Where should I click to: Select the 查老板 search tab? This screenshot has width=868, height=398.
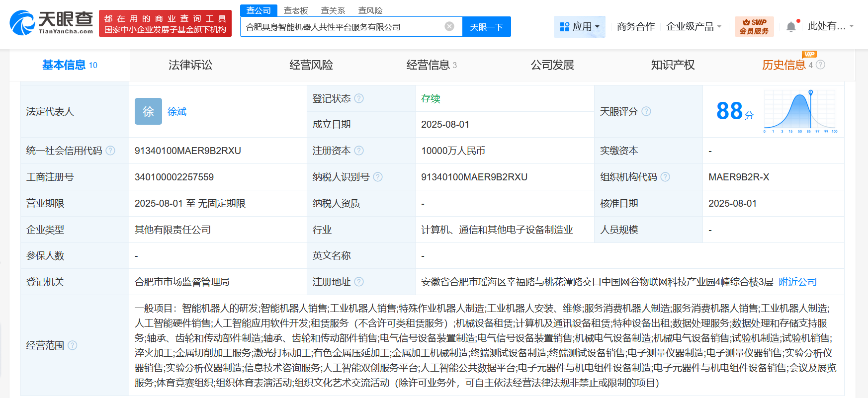296,10
